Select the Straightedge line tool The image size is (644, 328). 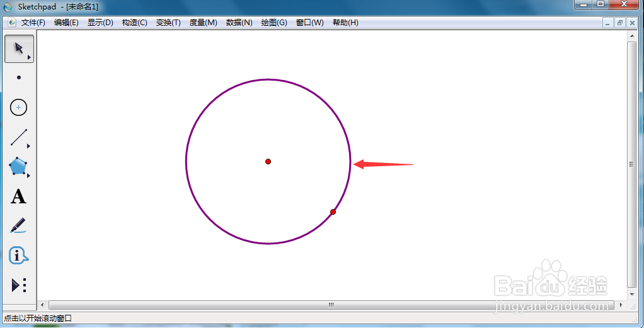point(19,137)
